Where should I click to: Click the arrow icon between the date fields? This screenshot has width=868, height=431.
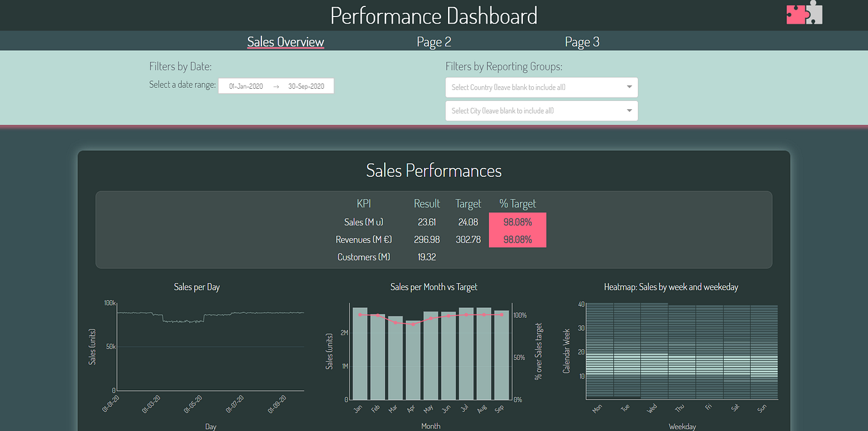coord(275,86)
